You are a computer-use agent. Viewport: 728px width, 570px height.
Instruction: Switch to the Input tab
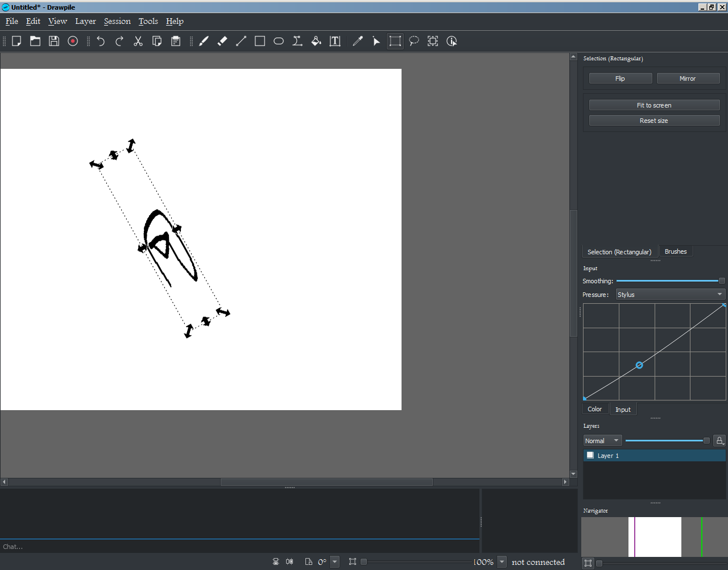coord(623,410)
